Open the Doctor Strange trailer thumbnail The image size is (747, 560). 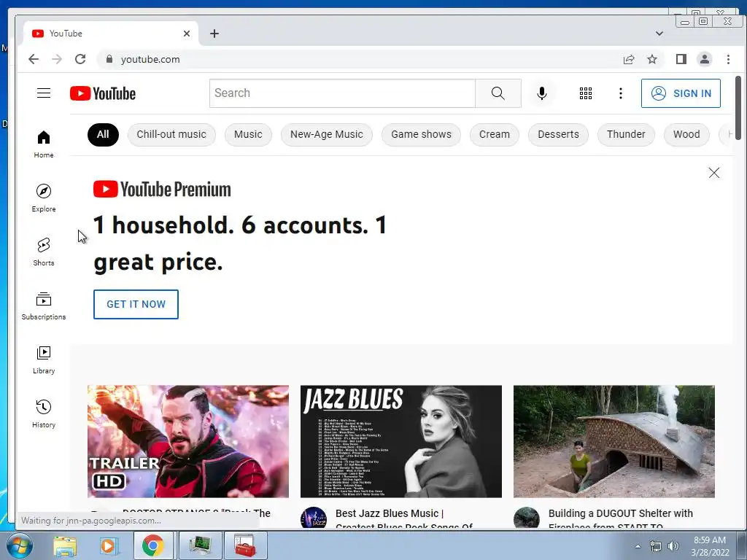pyautogui.click(x=188, y=441)
